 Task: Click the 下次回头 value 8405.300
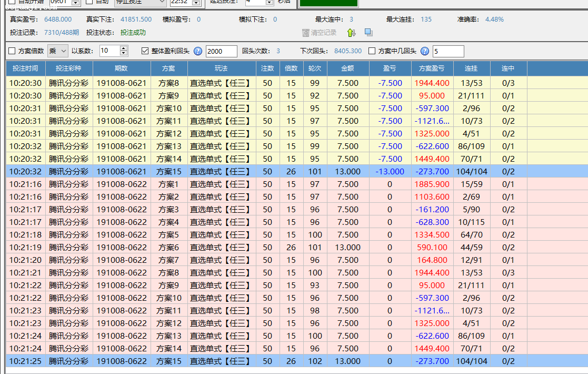click(348, 51)
